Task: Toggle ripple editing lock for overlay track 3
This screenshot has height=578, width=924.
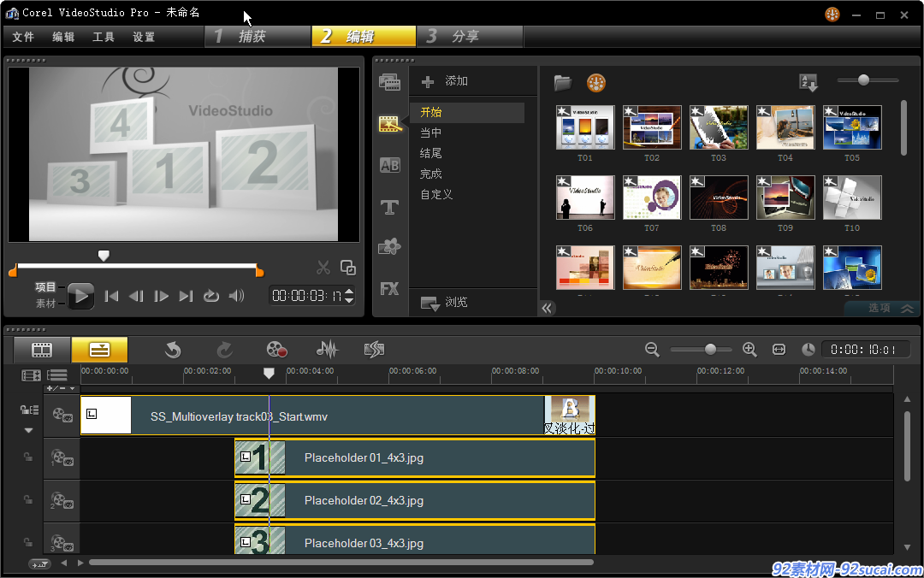Action: (27, 542)
